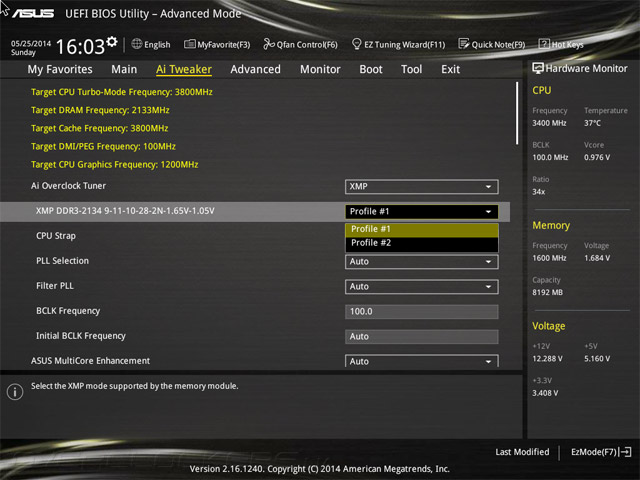The height and width of the screenshot is (480, 640).
Task: Click Target Cache Frequency: 3800MHz text
Action: 100,128
